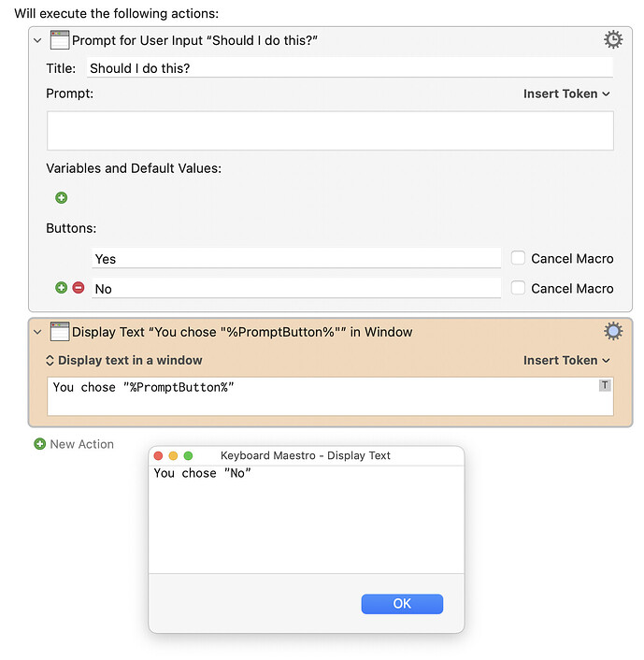Enable Cancel Macro for the Yes button

pyautogui.click(x=519, y=258)
